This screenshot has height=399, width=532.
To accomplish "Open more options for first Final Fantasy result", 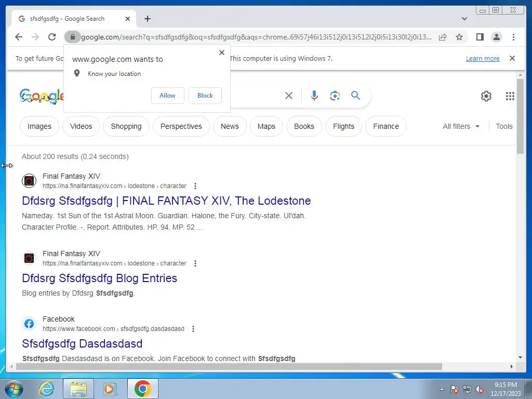I will (x=195, y=186).
